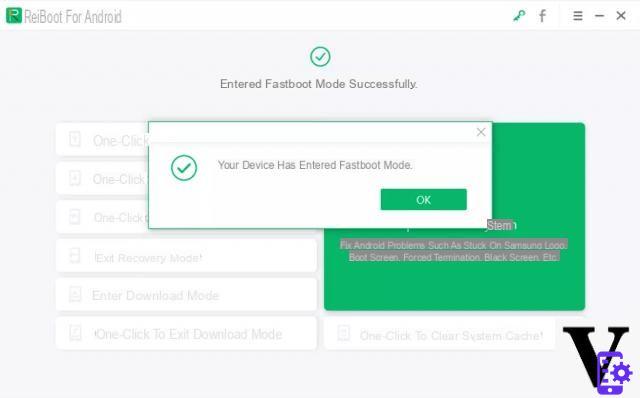Open the register key icon
This screenshot has height=398, width=640.
(x=519, y=16)
